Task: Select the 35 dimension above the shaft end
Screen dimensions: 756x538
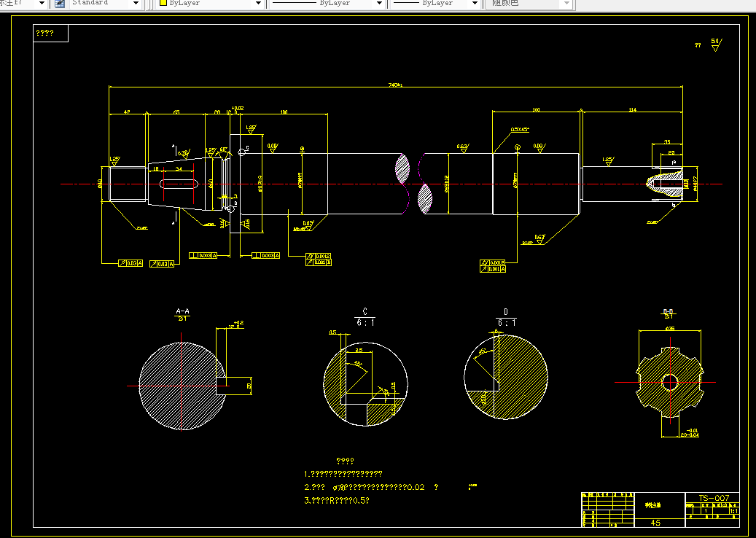Action: click(x=667, y=141)
